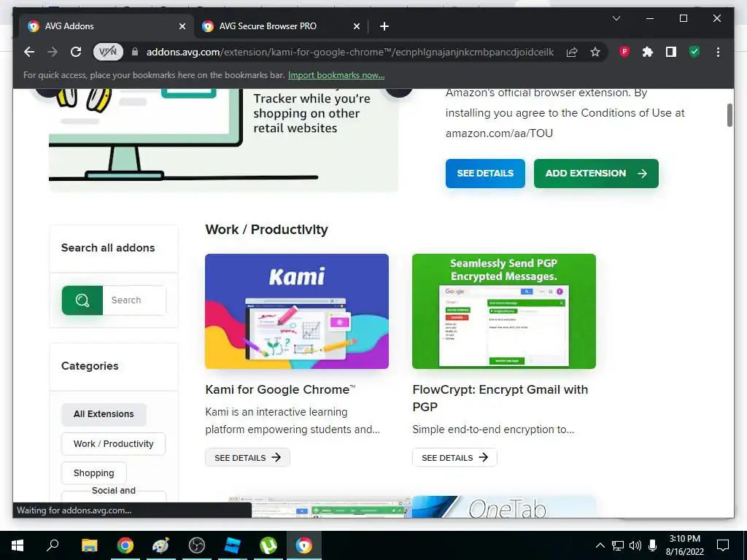Screen dimensions: 747x560
Task: Open a new tab
Action: coord(384,26)
